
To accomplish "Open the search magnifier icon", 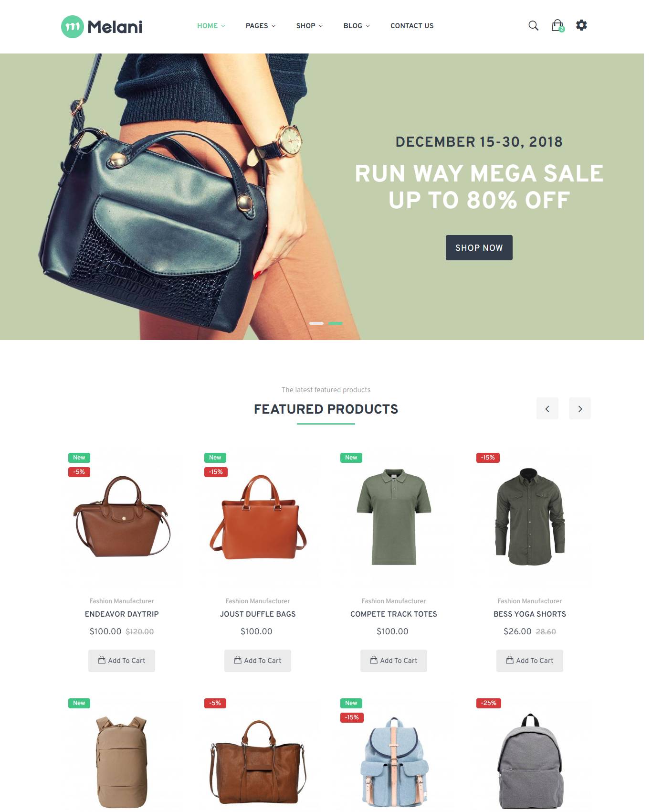I will pos(533,26).
